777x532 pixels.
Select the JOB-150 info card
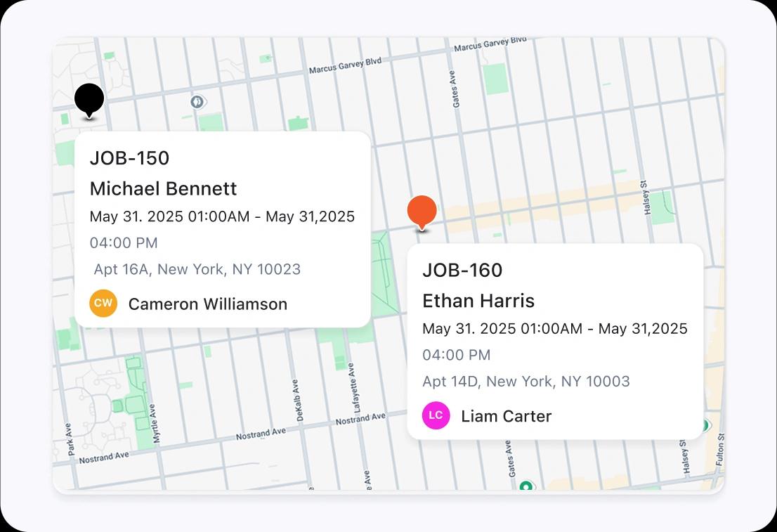(x=223, y=228)
